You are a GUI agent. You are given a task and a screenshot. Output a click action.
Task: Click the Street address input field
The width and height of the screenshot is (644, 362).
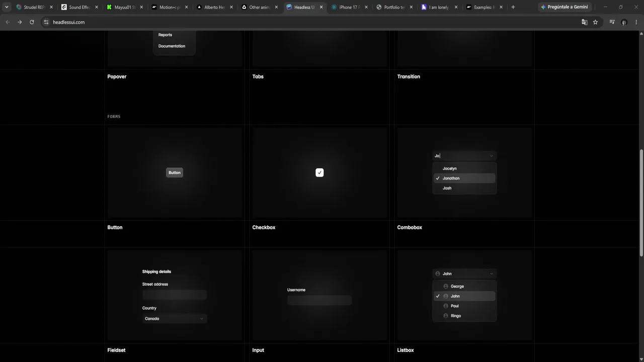tap(175, 295)
